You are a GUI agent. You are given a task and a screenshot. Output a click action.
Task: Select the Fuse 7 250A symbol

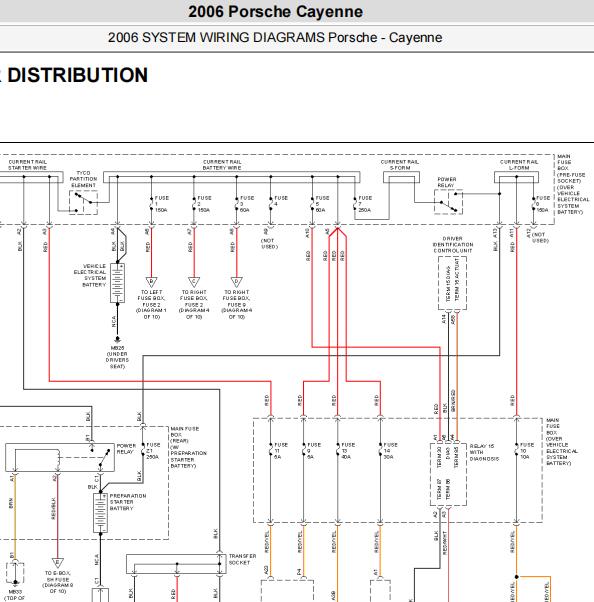(355, 204)
